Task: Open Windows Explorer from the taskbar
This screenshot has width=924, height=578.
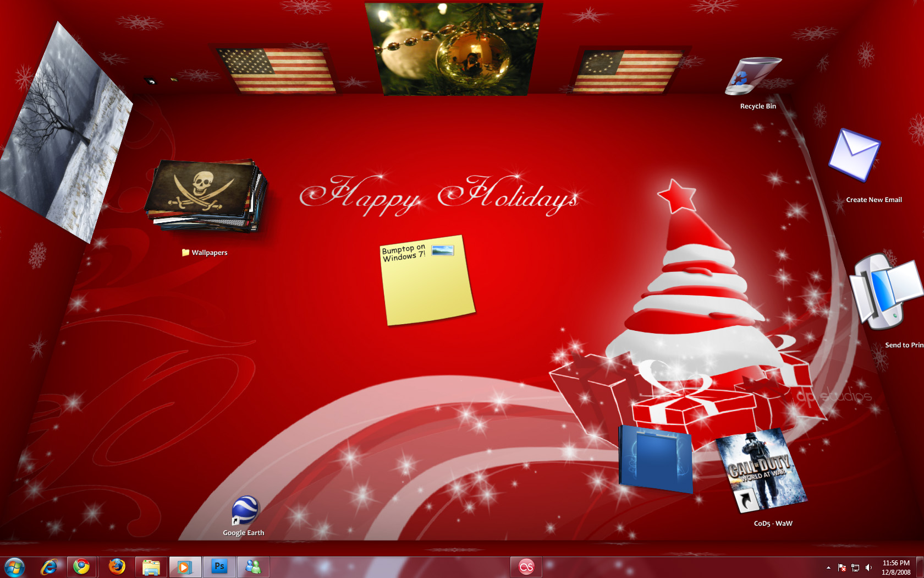Action: pos(151,566)
